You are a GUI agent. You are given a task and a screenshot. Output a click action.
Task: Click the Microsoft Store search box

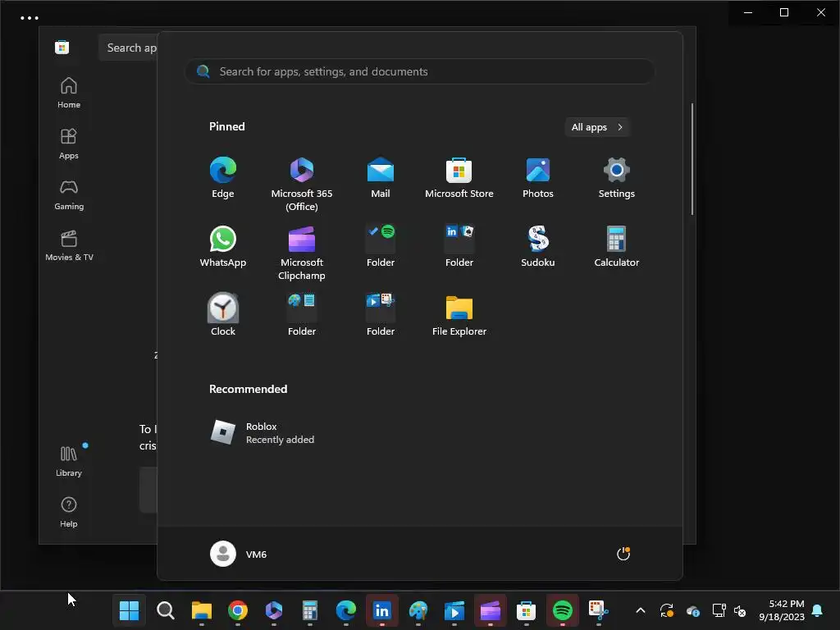[x=127, y=48]
